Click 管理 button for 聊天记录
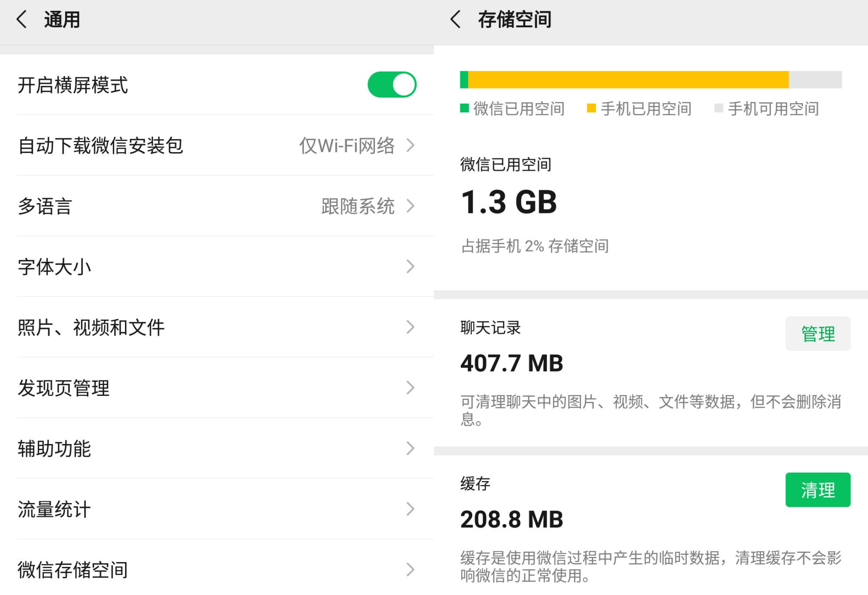868x595 pixels. click(818, 333)
